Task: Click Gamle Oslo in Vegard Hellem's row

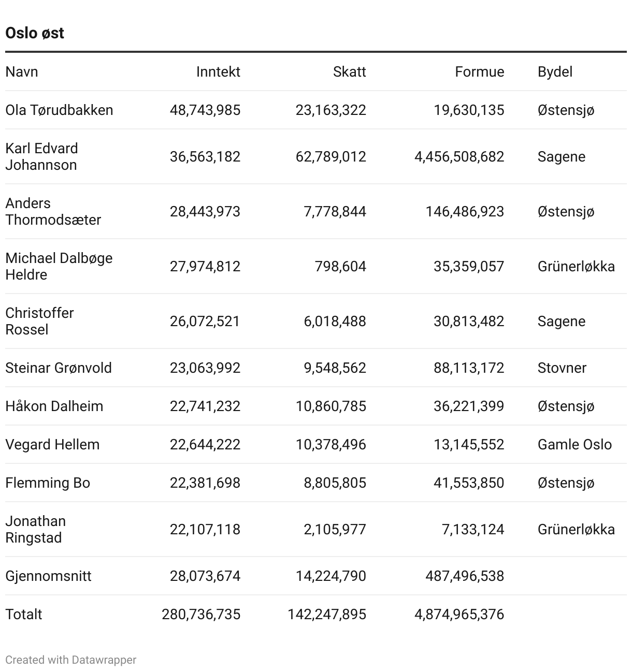Action: click(x=574, y=444)
